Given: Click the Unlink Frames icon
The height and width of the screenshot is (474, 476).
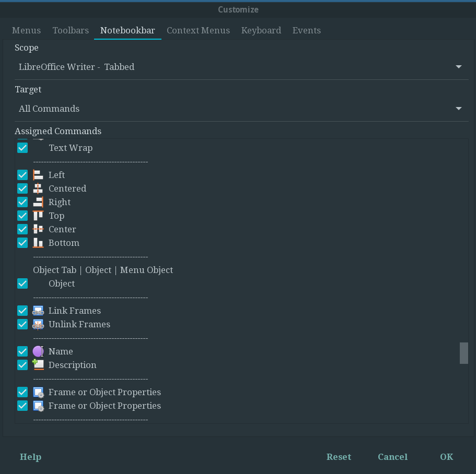Looking at the screenshot, I should click(38, 325).
